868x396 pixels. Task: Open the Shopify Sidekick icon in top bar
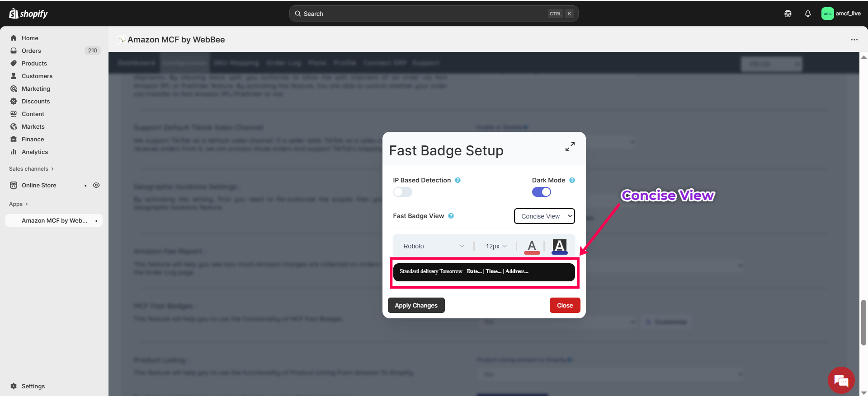(x=788, y=14)
